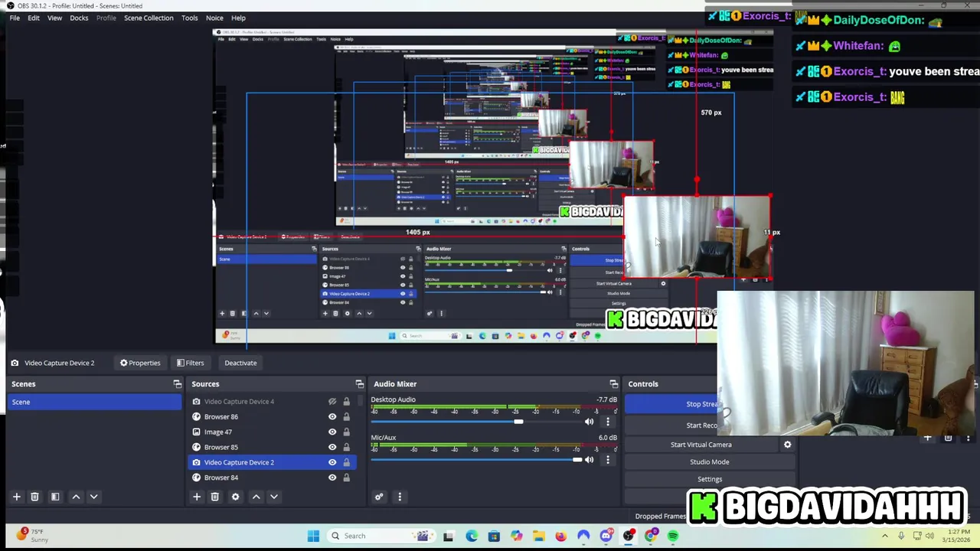Toggle lock on Video Capture Device 4
The height and width of the screenshot is (551, 980).
[x=346, y=401]
